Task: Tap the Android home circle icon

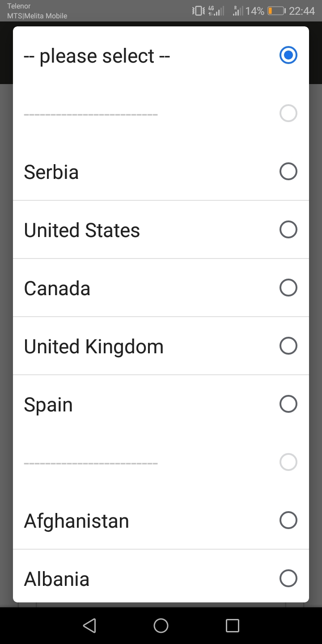Action: (161, 625)
